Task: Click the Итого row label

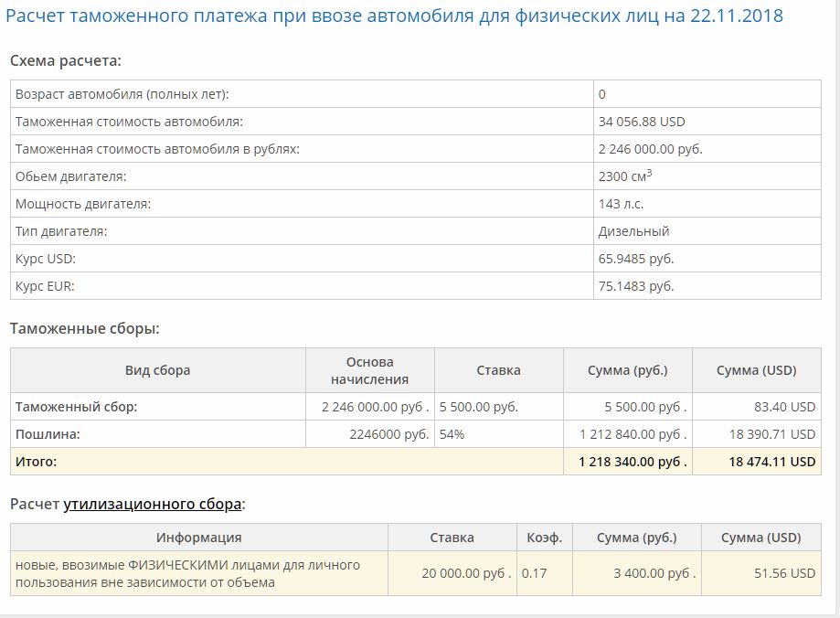Action: (x=36, y=462)
